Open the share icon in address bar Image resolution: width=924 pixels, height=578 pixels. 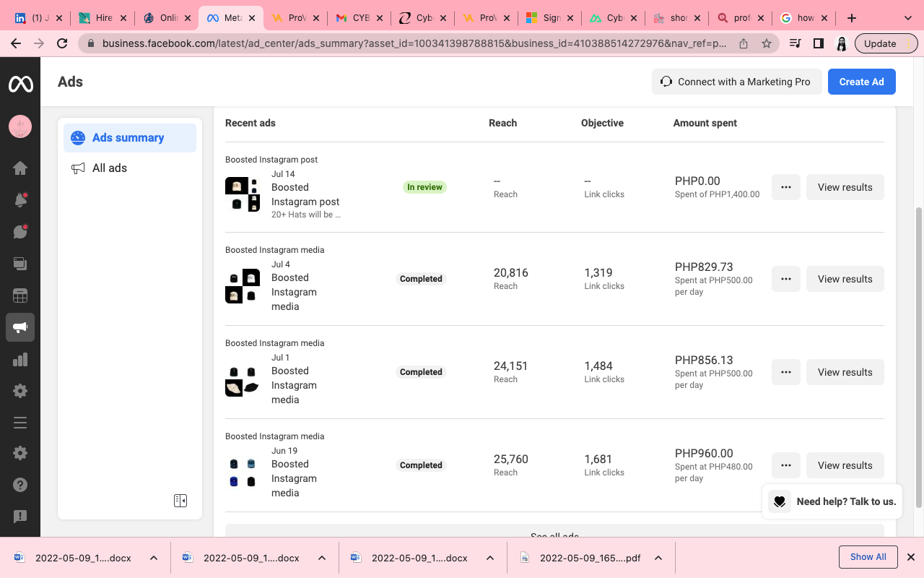point(744,43)
